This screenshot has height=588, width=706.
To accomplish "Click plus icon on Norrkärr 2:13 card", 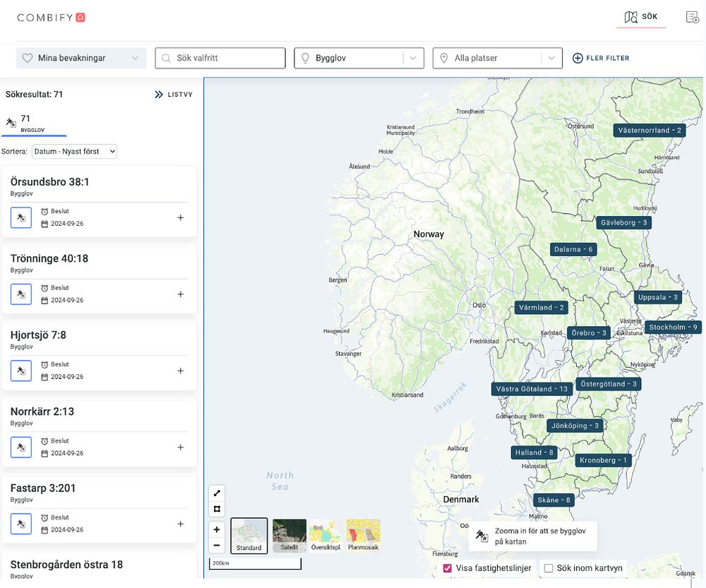I will 181,447.
